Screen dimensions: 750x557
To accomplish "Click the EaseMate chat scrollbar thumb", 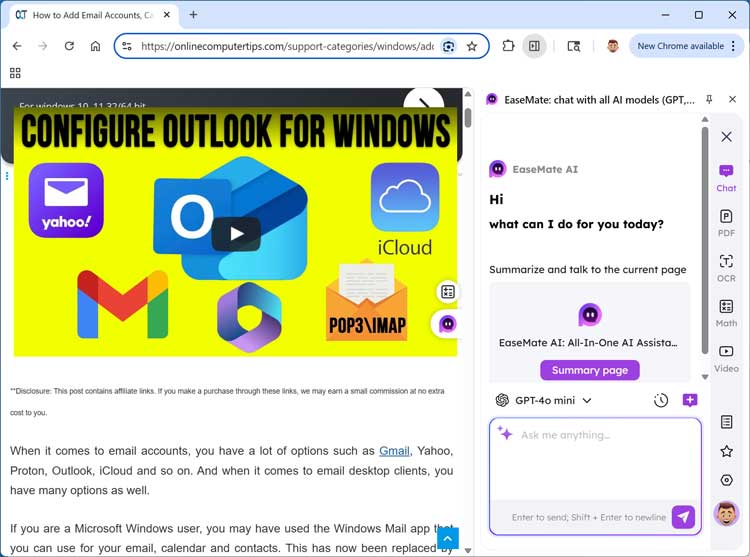I will [705, 240].
